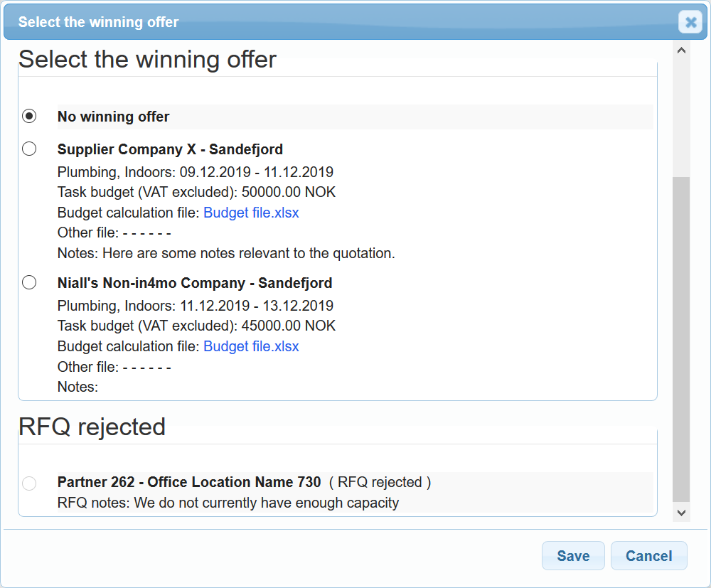Close the Select the winning offer dialog
This screenshot has width=711, height=588.
(690, 22)
